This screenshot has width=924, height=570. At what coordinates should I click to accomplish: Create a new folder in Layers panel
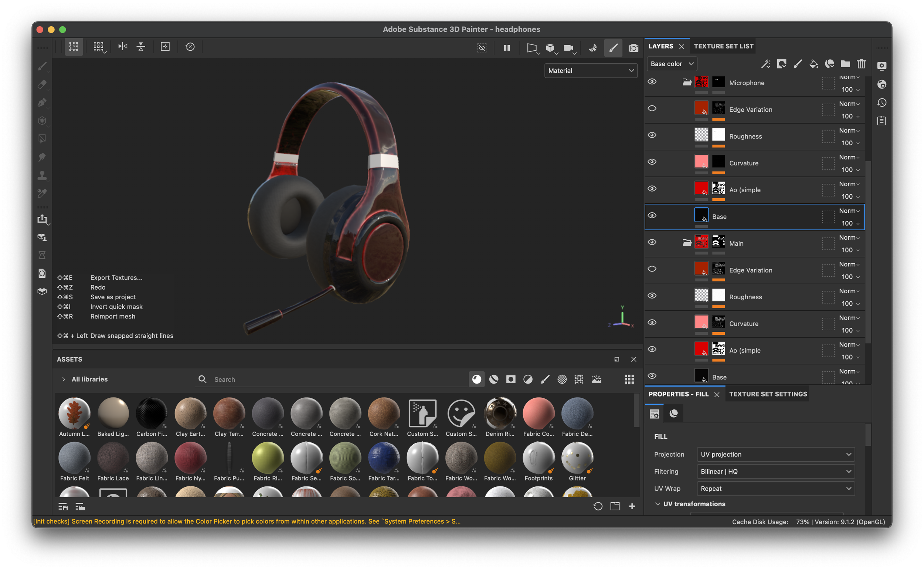click(845, 64)
